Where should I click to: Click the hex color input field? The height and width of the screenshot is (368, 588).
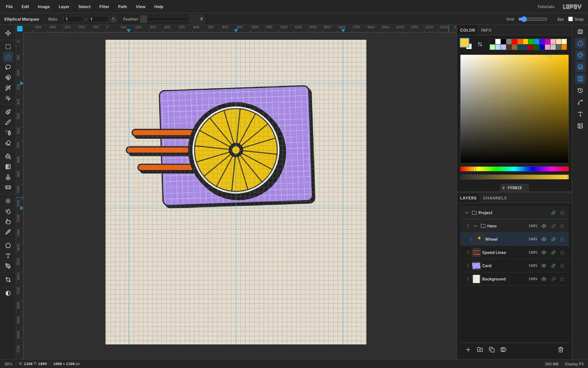pyautogui.click(x=514, y=188)
